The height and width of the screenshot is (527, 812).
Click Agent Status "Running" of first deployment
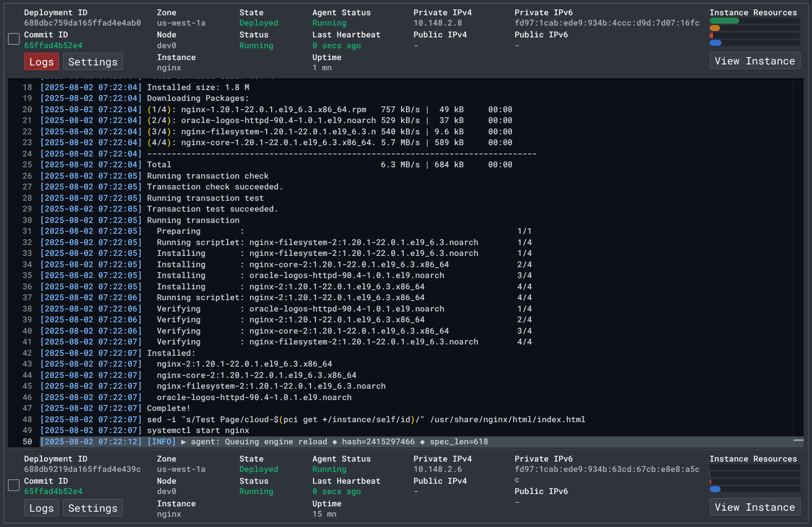[329, 23]
